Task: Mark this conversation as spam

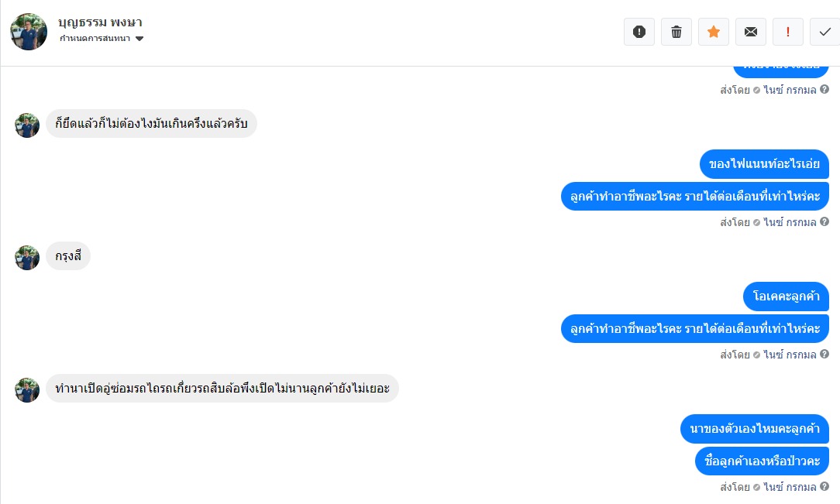Action: coord(639,32)
